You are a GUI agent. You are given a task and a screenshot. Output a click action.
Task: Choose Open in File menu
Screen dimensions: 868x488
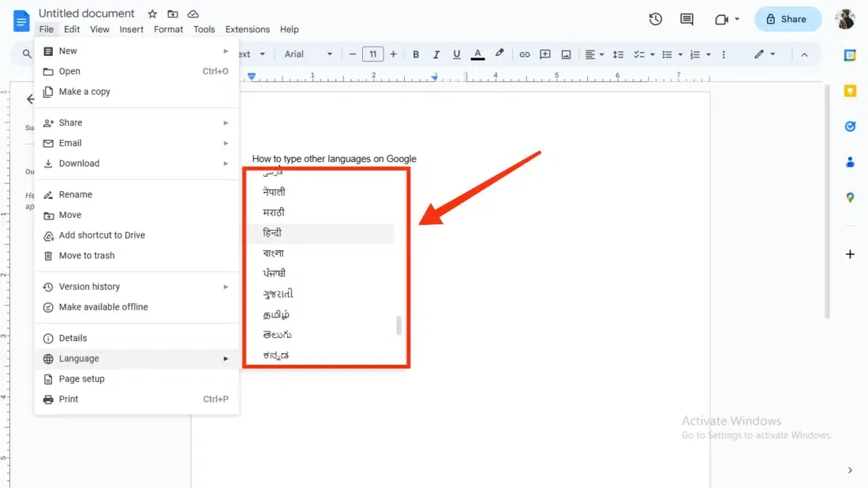137,71
